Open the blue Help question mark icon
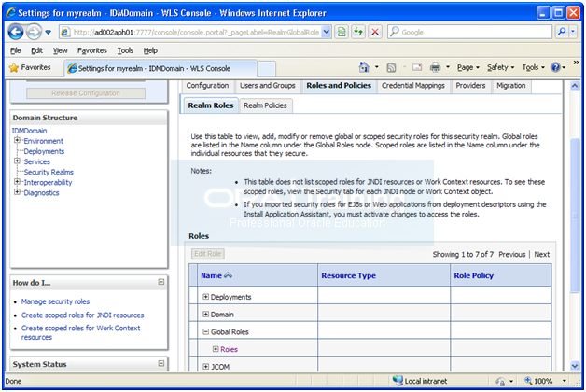The image size is (586, 392). (556, 67)
